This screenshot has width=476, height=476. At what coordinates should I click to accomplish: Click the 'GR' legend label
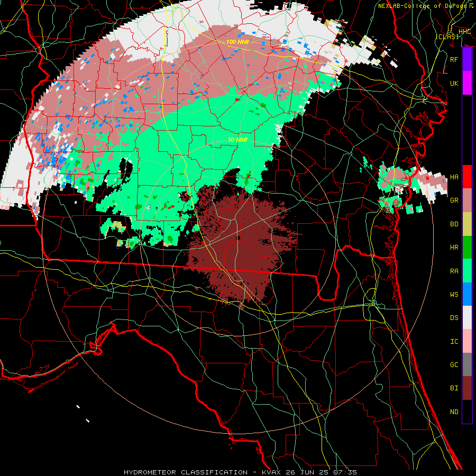tap(454, 200)
